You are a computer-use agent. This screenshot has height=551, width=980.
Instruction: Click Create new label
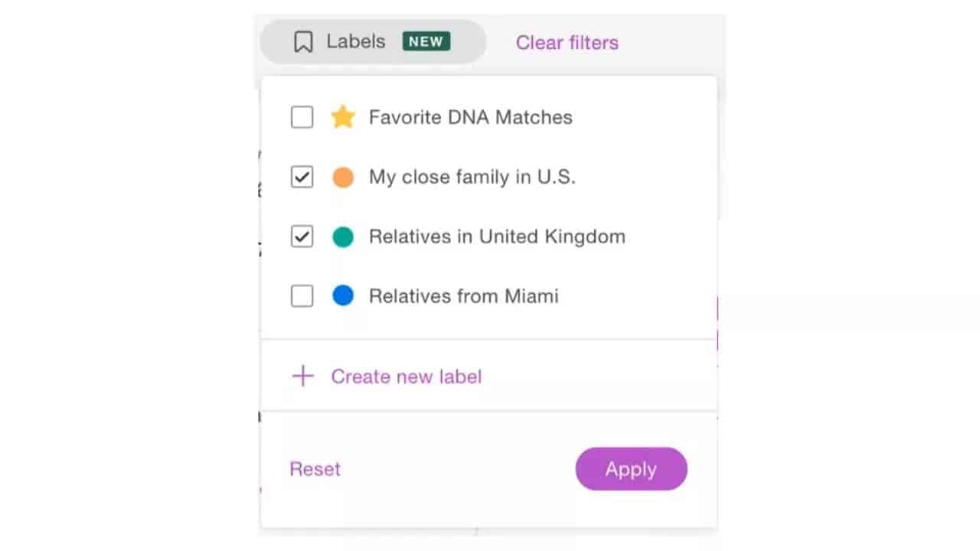coord(407,376)
